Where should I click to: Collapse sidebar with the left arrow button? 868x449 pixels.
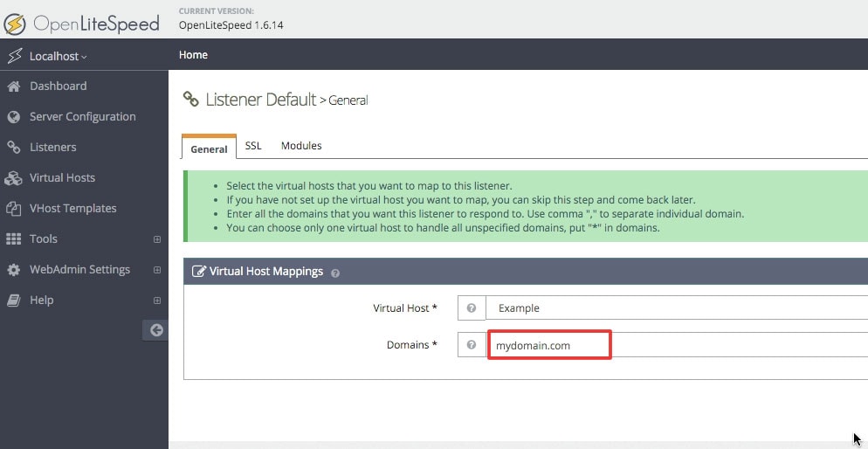(156, 330)
